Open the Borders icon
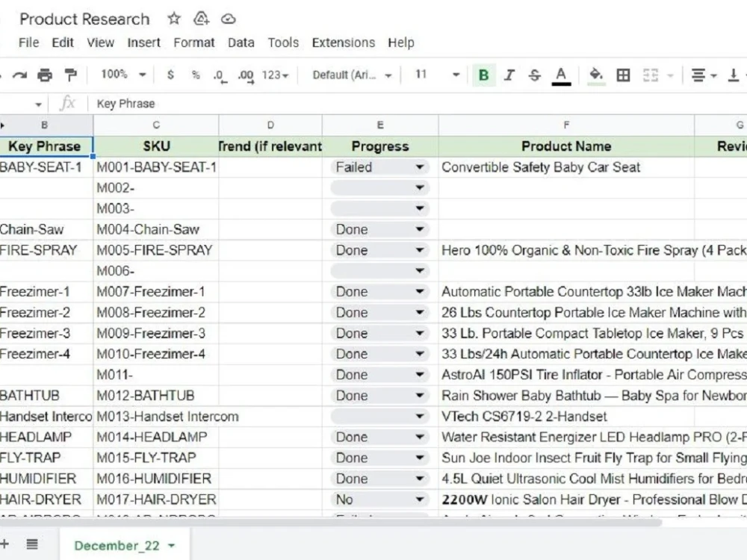747x560 pixels. pyautogui.click(x=623, y=75)
